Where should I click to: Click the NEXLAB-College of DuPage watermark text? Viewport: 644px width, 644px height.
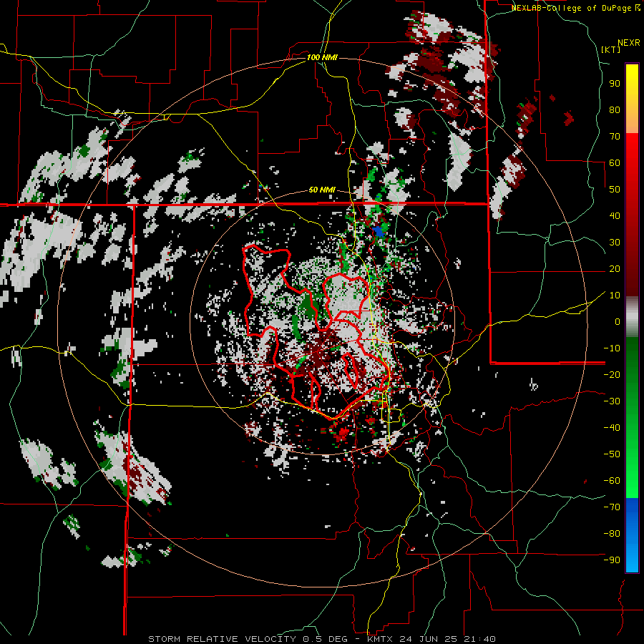point(576,8)
